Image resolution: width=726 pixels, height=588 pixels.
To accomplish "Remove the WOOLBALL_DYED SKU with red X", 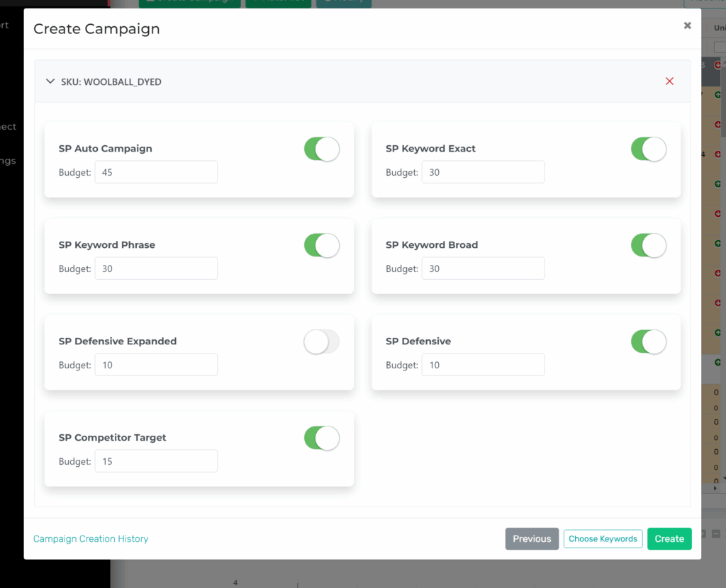I will [x=669, y=81].
